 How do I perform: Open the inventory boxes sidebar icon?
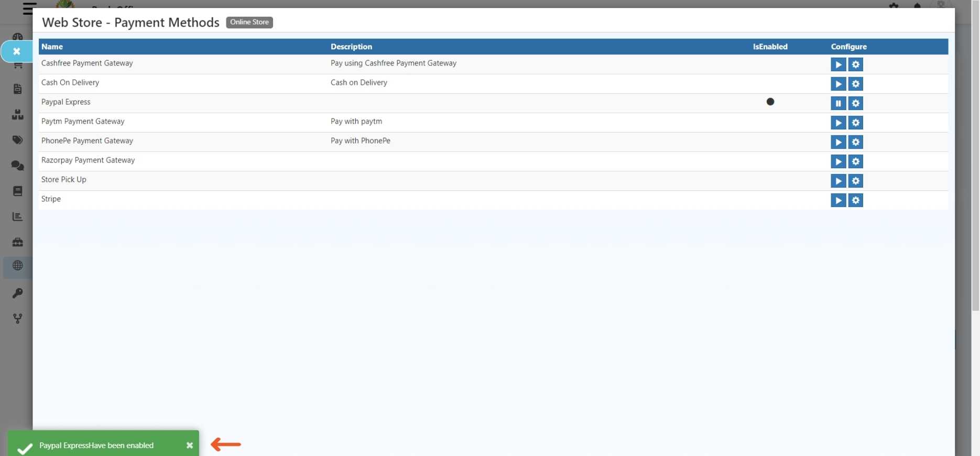[18, 115]
